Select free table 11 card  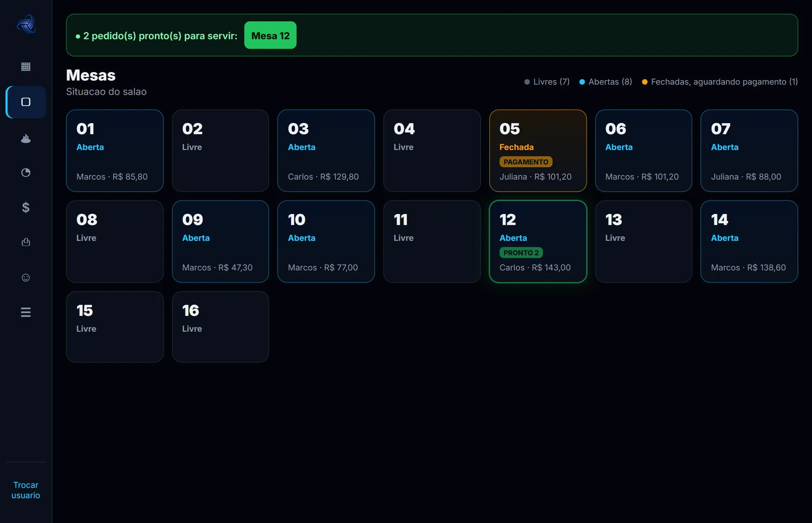coord(432,241)
